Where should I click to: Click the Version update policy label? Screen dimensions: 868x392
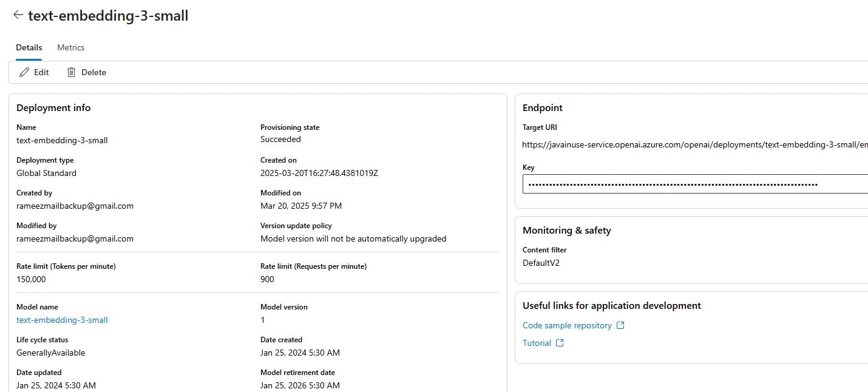(x=296, y=225)
